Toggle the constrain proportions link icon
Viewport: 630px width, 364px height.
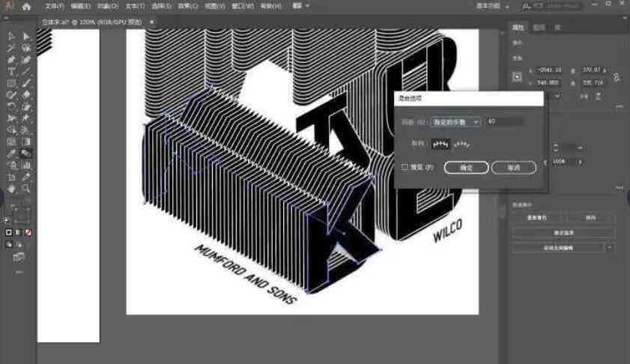tap(617, 76)
